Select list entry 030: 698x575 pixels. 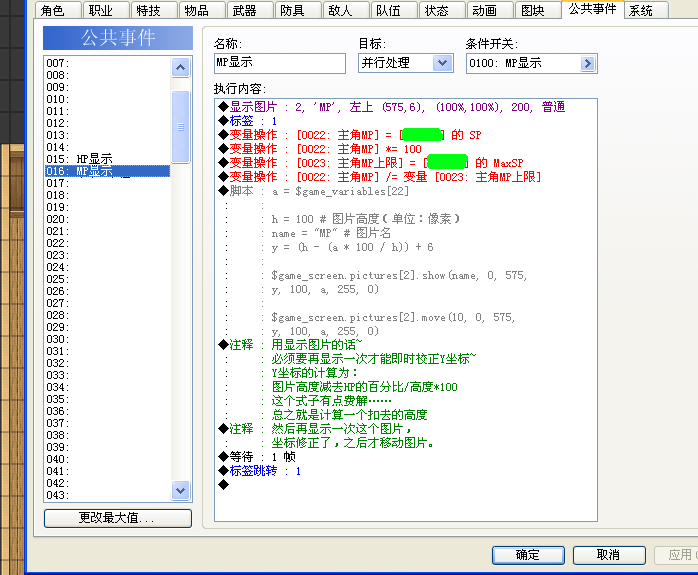click(107, 339)
